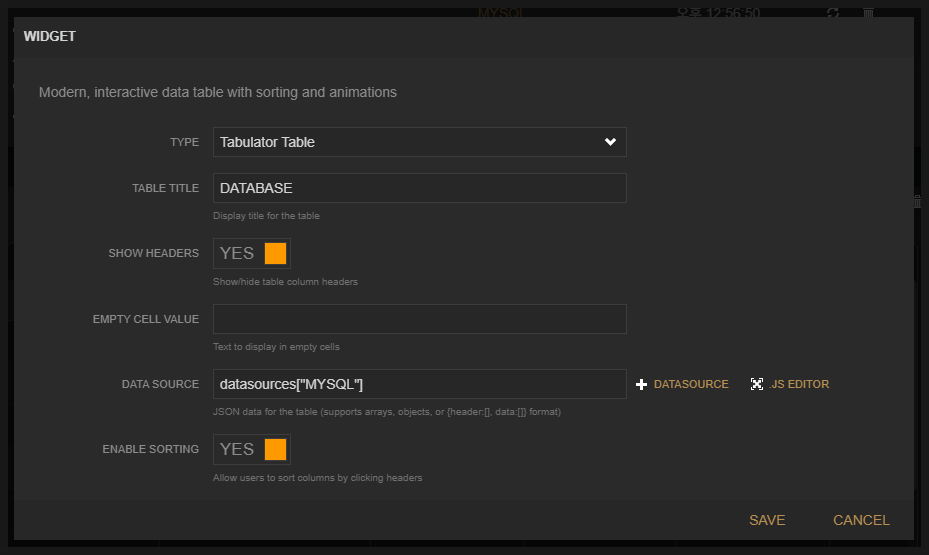Viewport: 929px width, 555px height.
Task: Click the trash icon in the background header
Action: coord(868,12)
